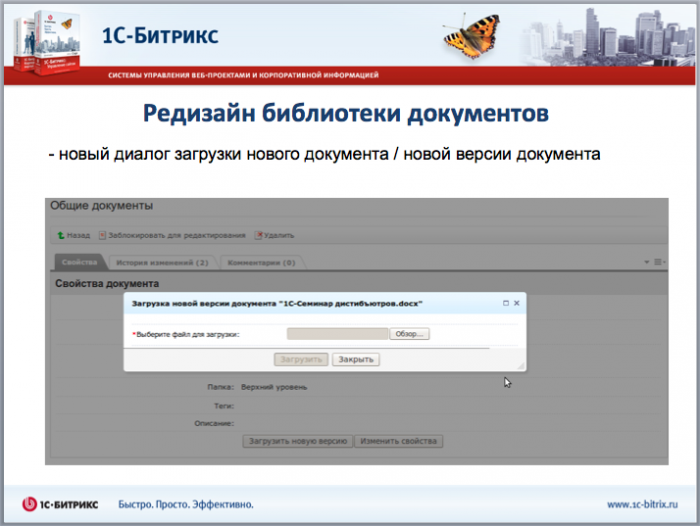Click the Загрузить button

click(x=301, y=359)
